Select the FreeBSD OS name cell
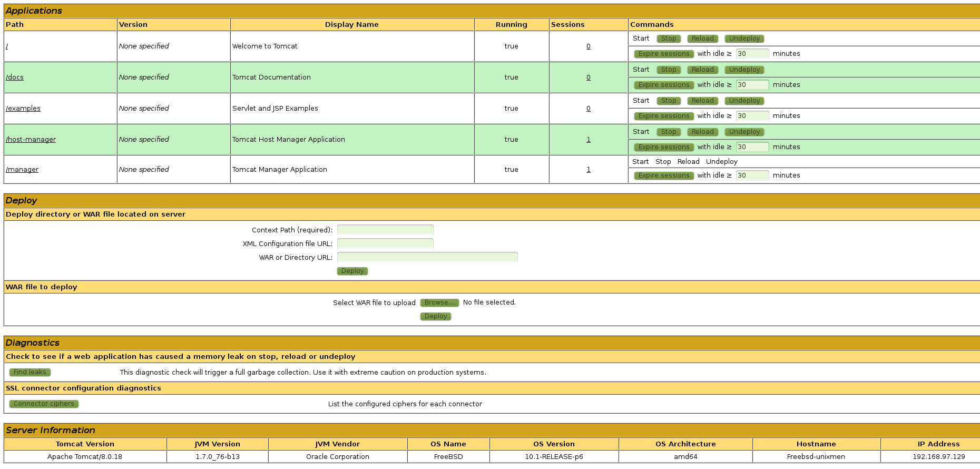 (x=448, y=457)
